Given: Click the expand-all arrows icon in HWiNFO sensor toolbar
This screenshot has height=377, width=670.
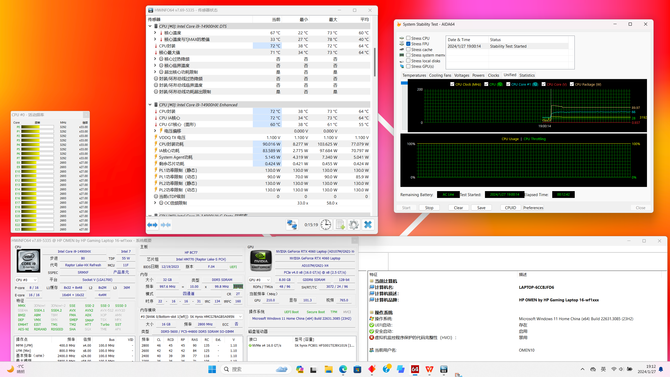Looking at the screenshot, I should coord(152,225).
